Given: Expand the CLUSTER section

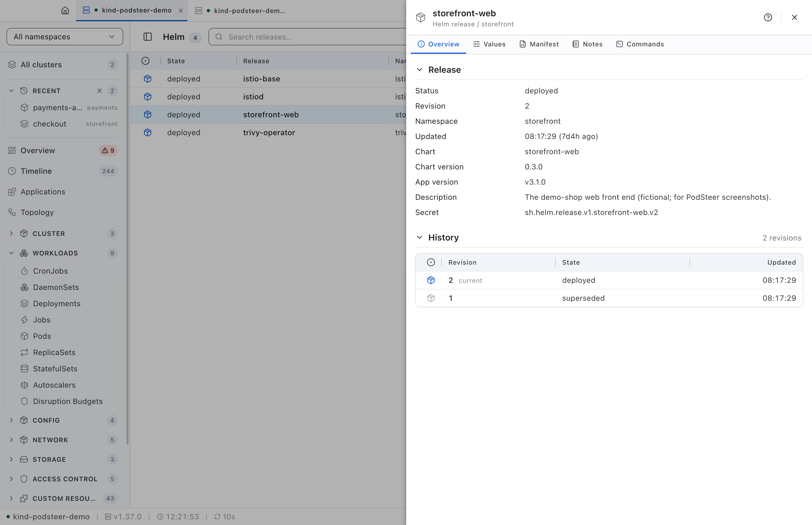Looking at the screenshot, I should 11,233.
